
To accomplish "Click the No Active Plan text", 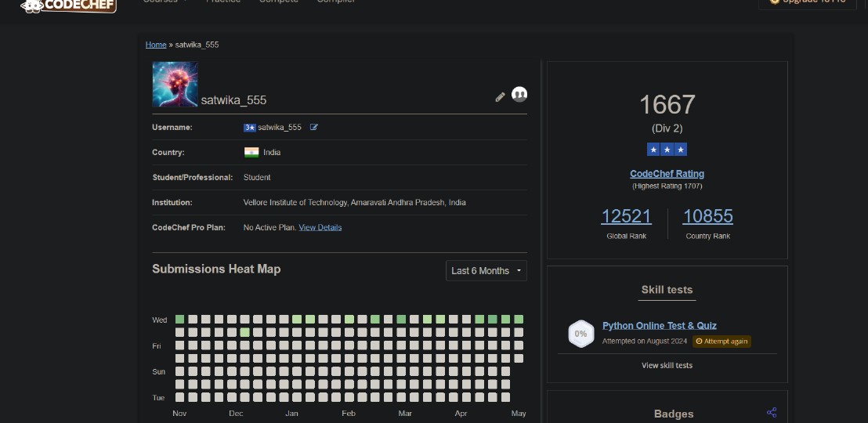I will coord(270,227).
